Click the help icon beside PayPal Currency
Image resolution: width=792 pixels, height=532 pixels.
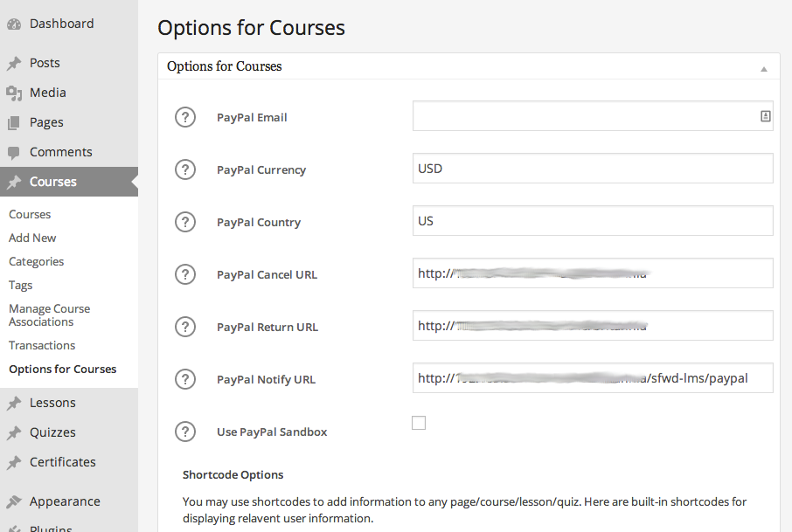coord(185,169)
